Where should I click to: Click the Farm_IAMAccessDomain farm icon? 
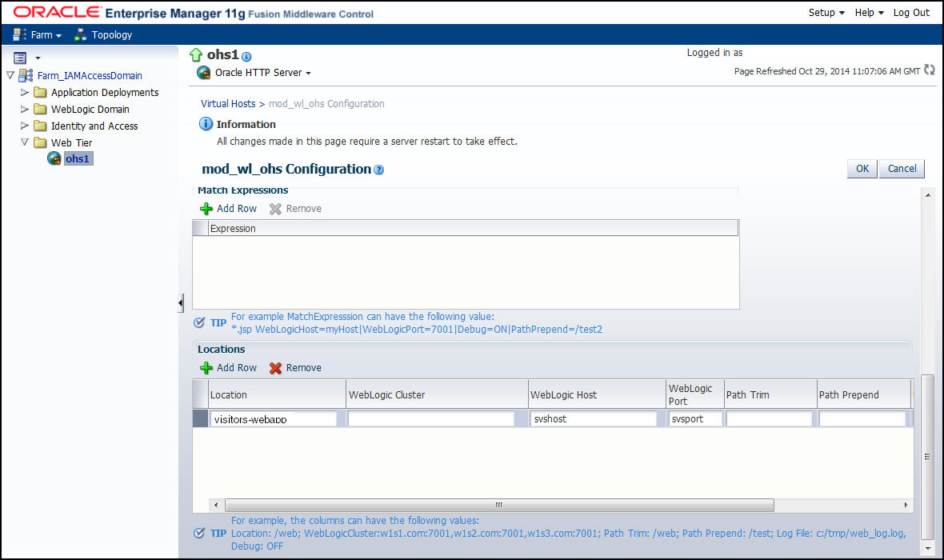(26, 75)
